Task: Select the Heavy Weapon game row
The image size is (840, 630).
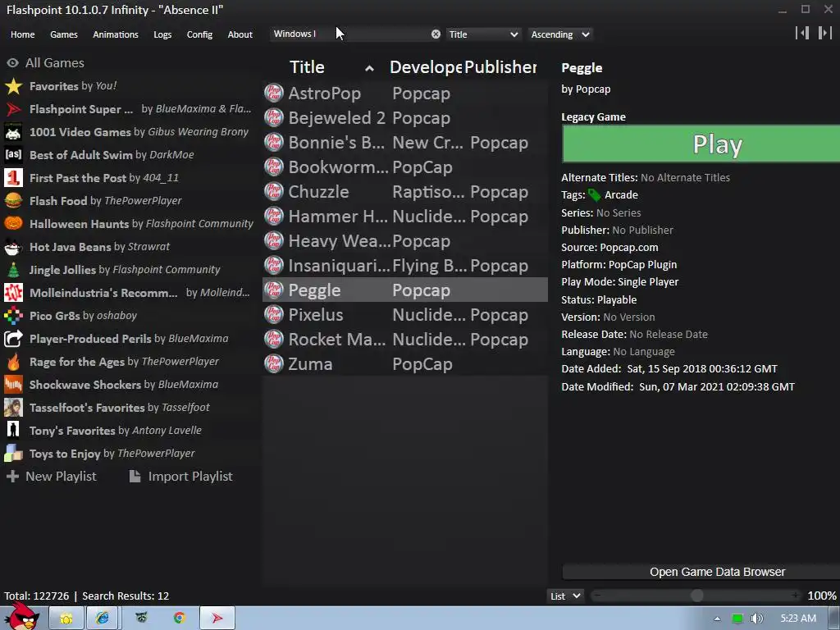Action: coord(405,241)
